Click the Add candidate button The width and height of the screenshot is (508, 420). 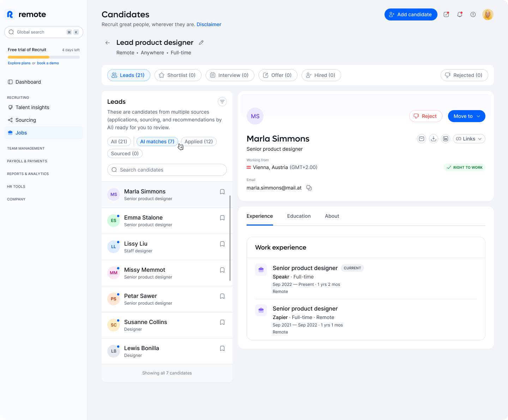pos(411,14)
